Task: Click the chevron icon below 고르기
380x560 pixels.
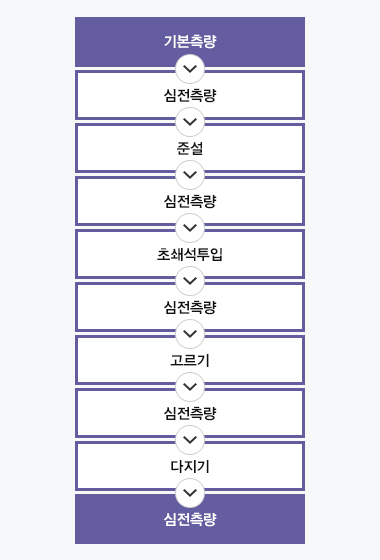Action: [190, 386]
